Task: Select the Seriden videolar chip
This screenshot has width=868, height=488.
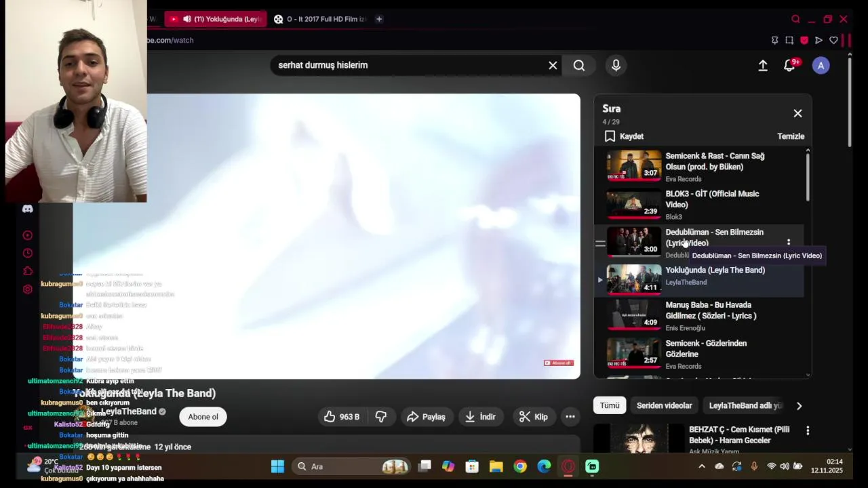Action: (x=665, y=405)
